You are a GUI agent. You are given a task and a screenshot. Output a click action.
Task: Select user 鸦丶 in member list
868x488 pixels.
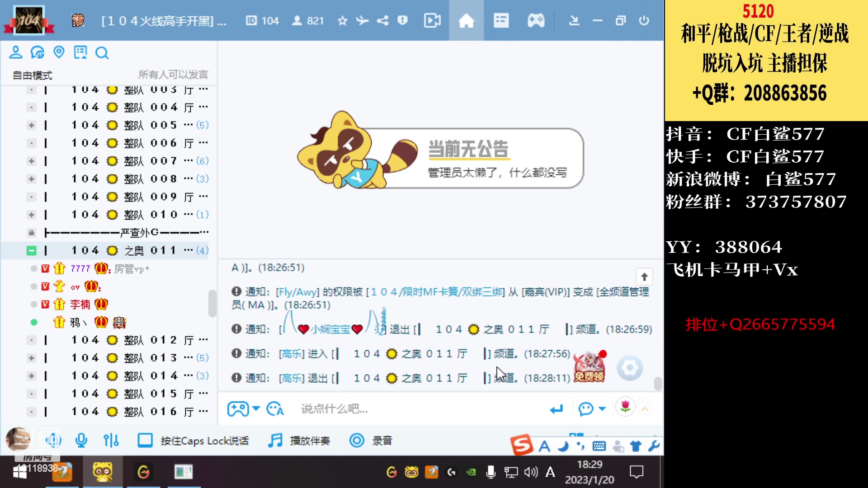[108, 322]
